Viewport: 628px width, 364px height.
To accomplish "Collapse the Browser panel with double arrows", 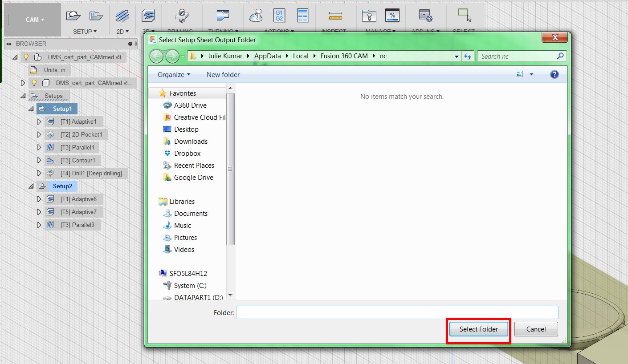I will pos(8,44).
